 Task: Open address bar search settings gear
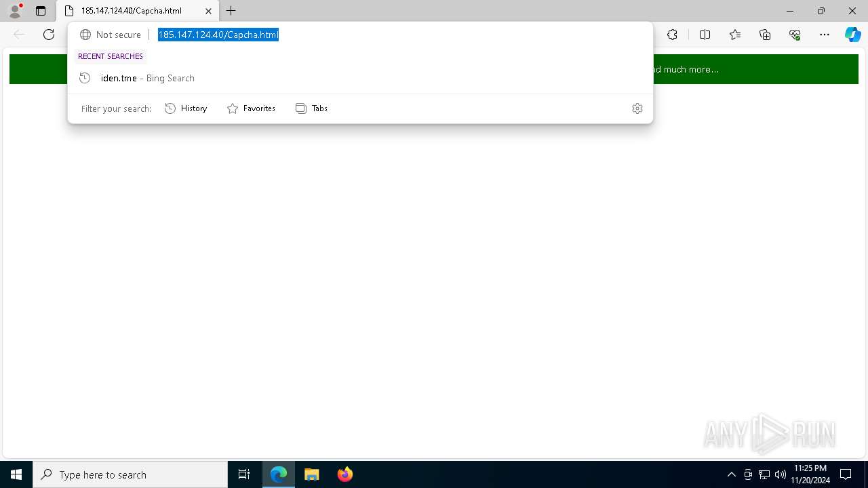pyautogui.click(x=637, y=108)
